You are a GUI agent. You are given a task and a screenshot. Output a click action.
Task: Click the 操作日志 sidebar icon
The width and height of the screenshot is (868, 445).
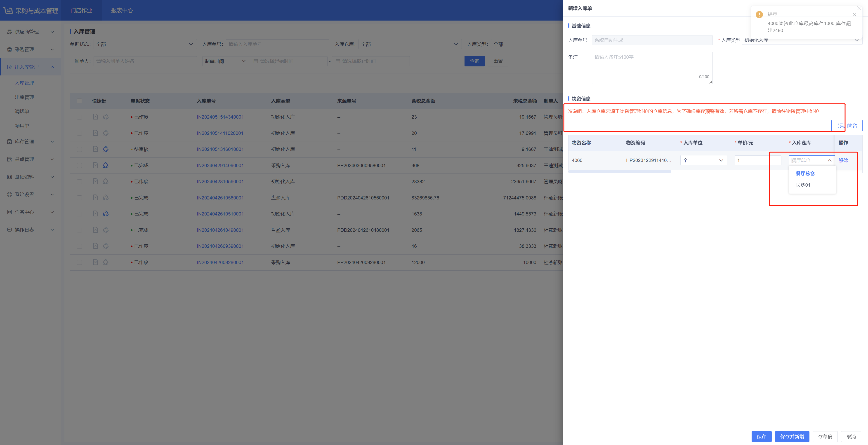click(9, 230)
